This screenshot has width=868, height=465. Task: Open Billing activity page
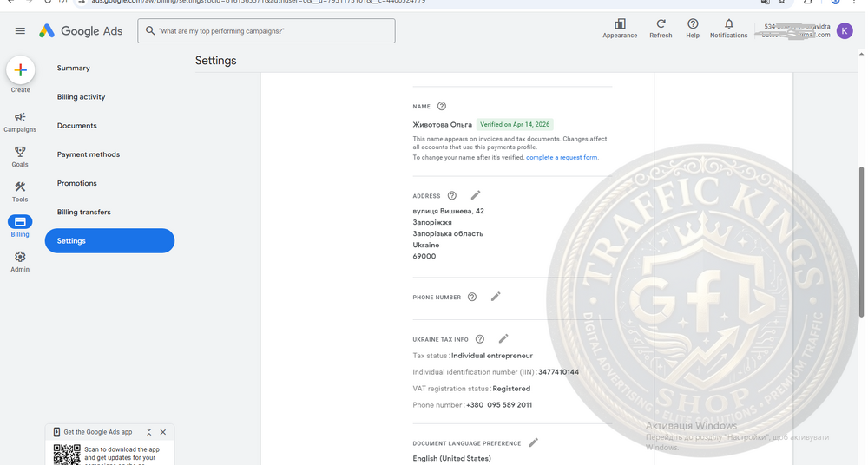[x=81, y=97]
